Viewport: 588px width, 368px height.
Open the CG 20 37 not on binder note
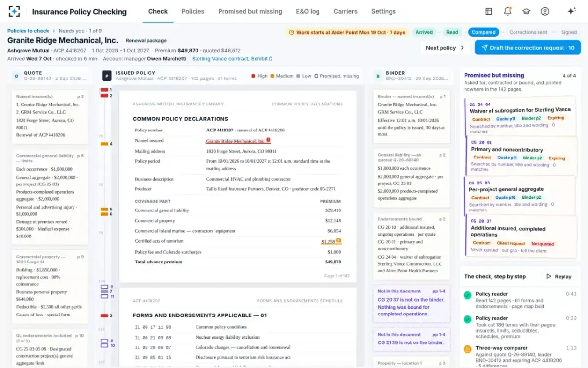pyautogui.click(x=411, y=304)
